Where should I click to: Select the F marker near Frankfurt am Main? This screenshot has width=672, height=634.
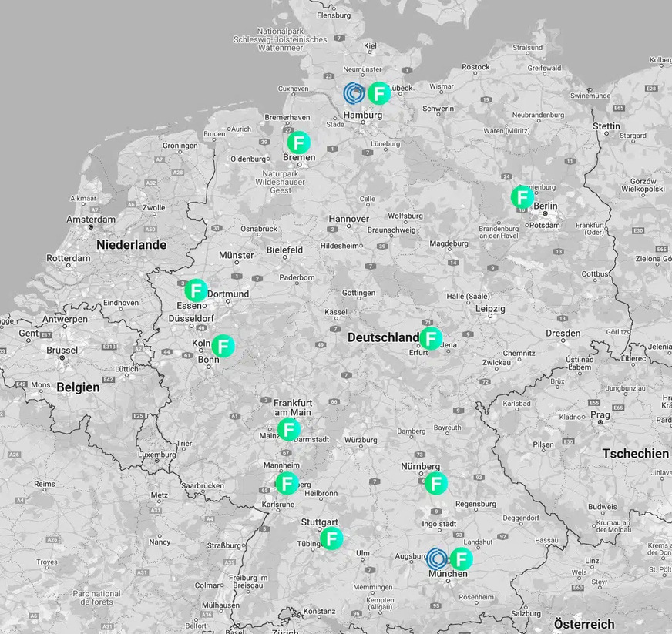[x=288, y=429]
